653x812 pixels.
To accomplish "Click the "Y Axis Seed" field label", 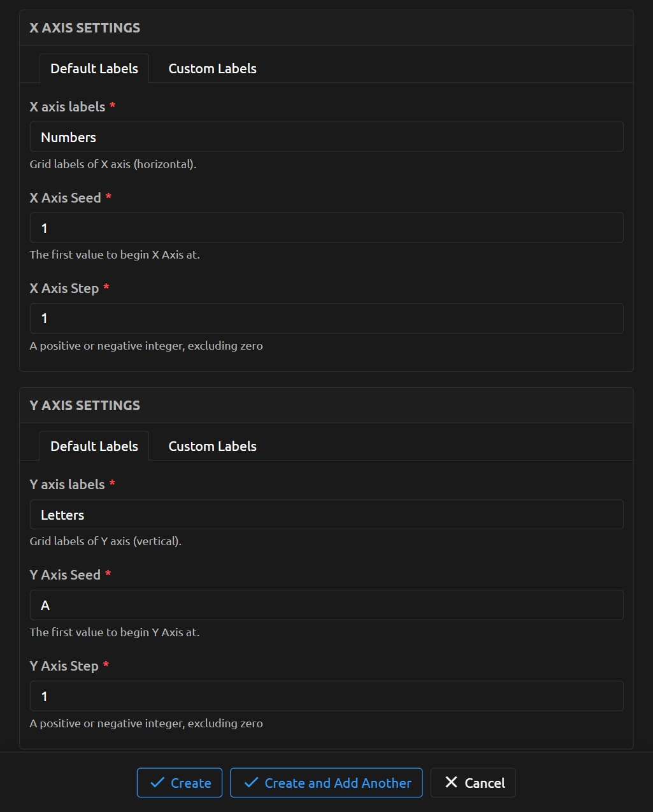I will click(x=65, y=575).
